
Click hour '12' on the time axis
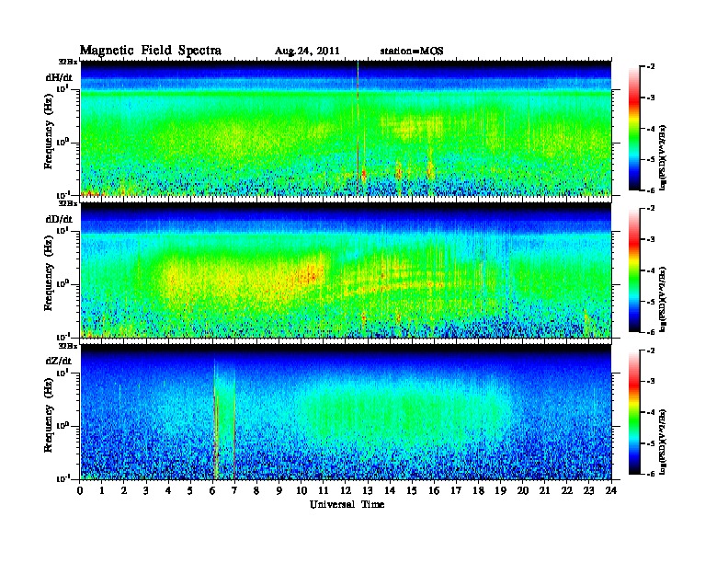(x=346, y=491)
